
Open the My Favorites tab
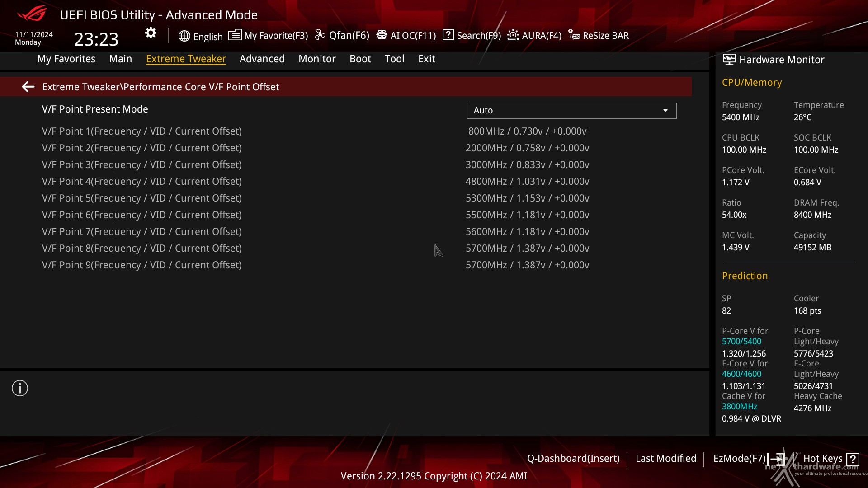click(x=66, y=59)
